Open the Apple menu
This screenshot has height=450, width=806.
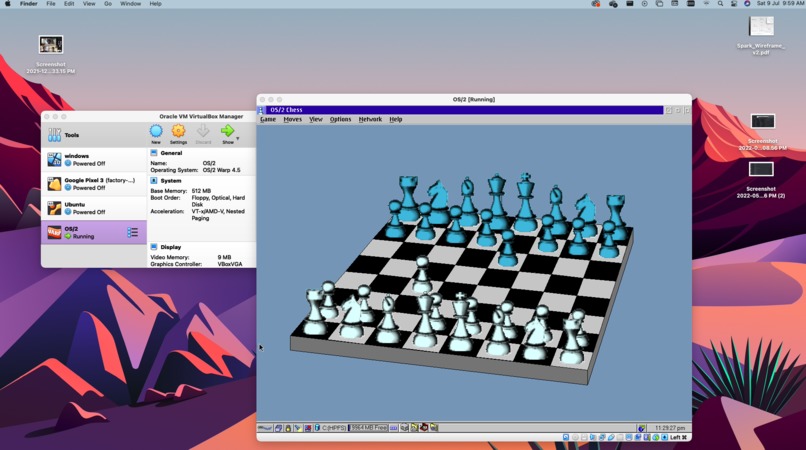(x=8, y=4)
